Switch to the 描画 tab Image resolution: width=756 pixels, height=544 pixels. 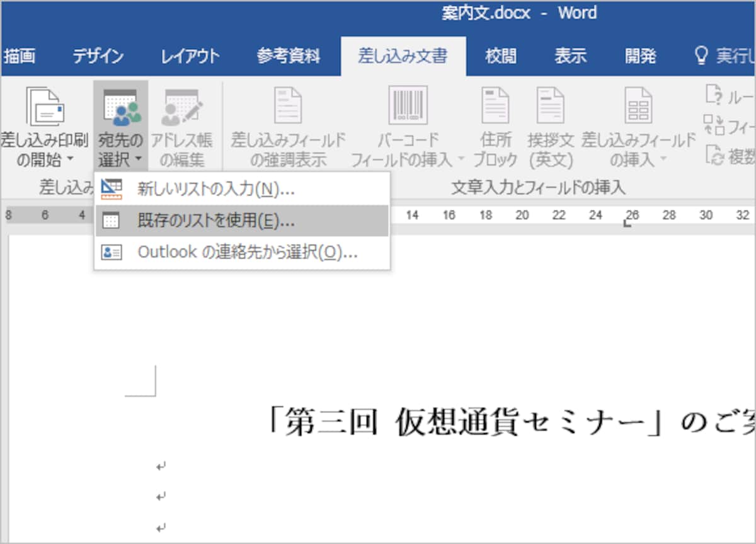click(20, 56)
